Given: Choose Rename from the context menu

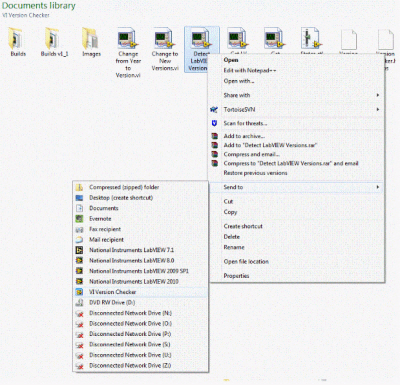Looking at the screenshot, I should tap(234, 247).
